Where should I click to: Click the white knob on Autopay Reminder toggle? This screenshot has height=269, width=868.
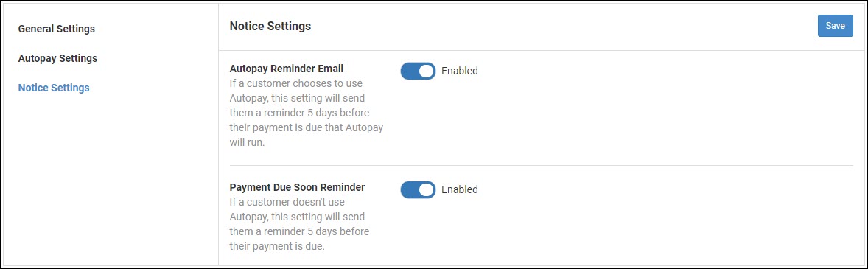(426, 71)
